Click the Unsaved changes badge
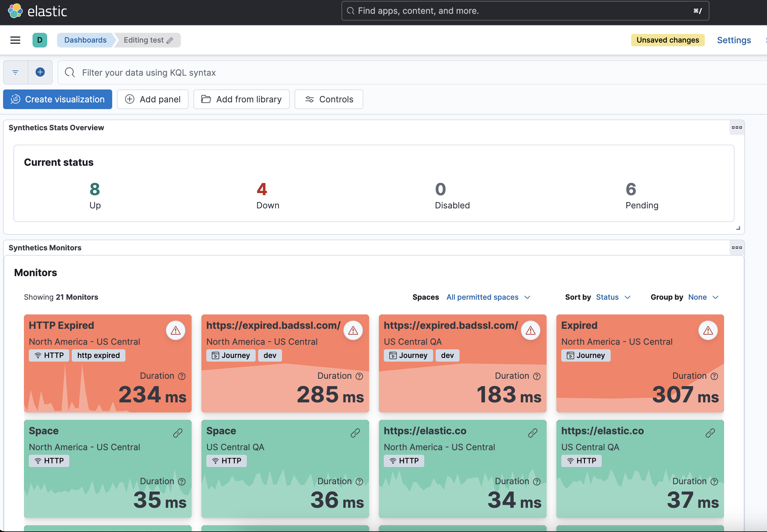This screenshot has height=532, width=767. [668, 40]
